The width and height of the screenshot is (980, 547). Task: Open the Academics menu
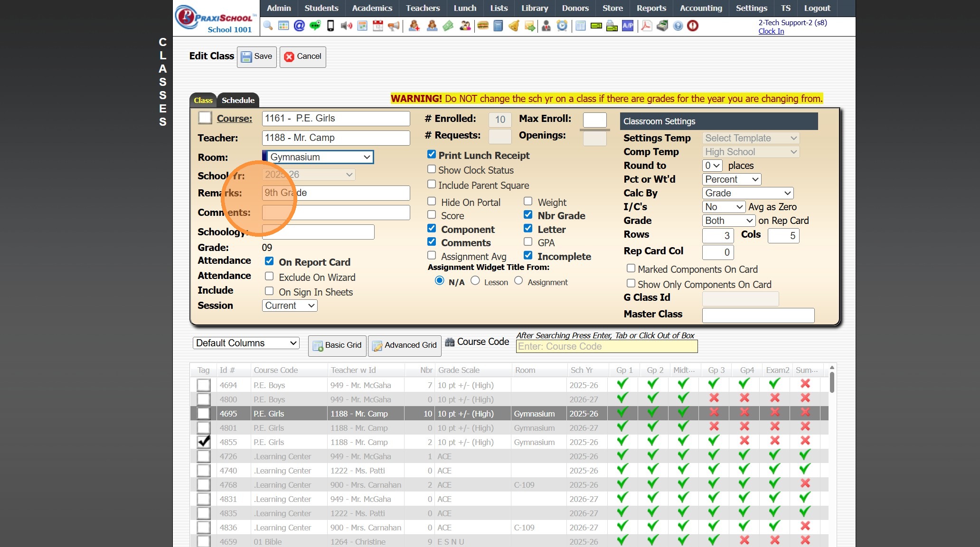point(372,8)
